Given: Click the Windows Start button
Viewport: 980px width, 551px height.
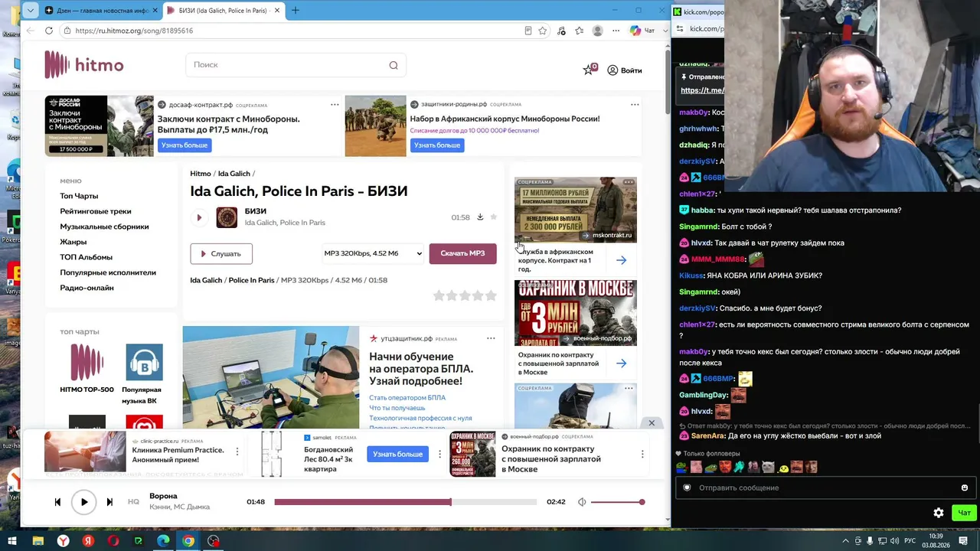Looking at the screenshot, I should tap(11, 541).
